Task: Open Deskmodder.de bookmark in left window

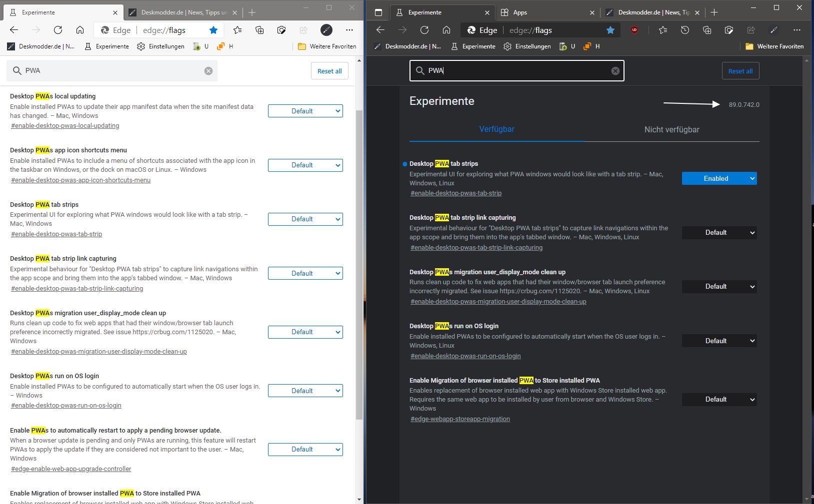Action: 41,46
